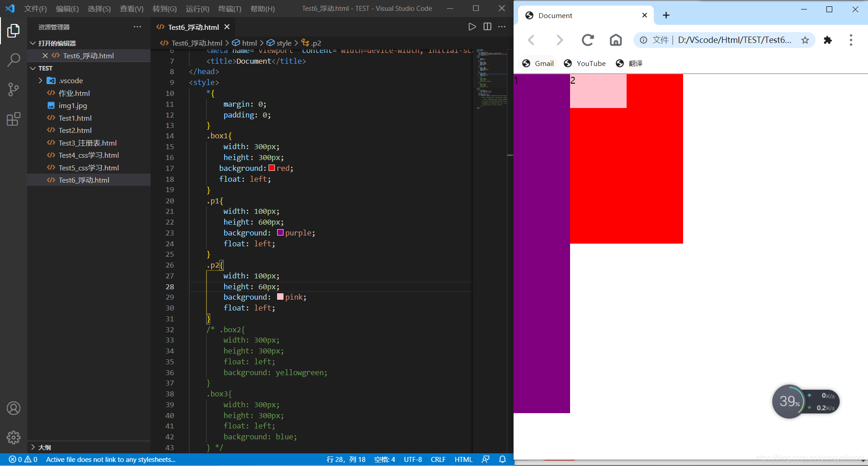Viewport: 868px width, 466px height.
Task: Open the 翻译 bookmark
Action: (x=629, y=63)
